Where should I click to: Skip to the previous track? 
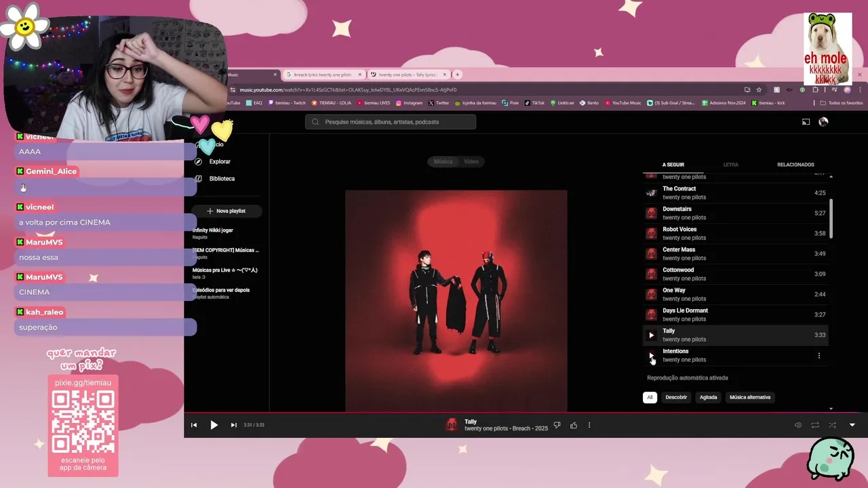pos(194,425)
